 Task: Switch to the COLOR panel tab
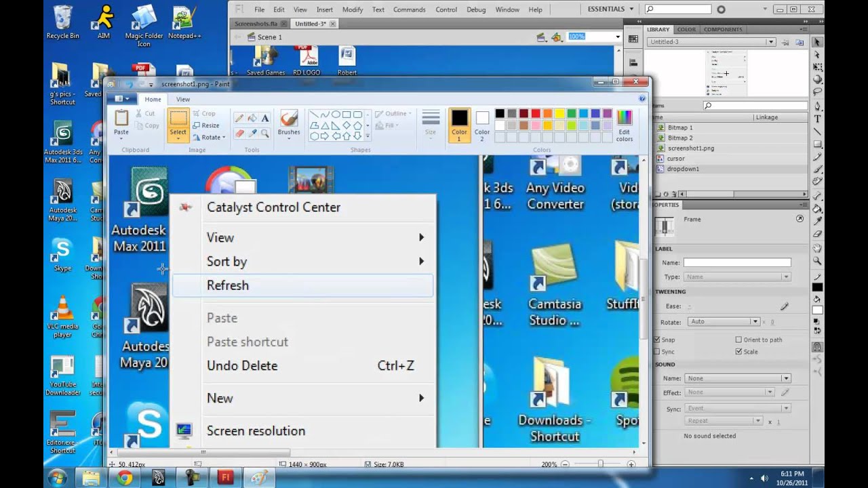tap(686, 30)
